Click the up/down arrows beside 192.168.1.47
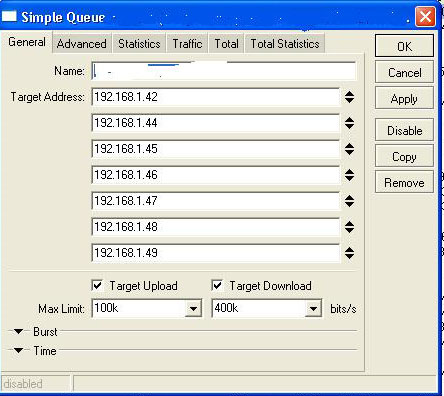This screenshot has width=444, height=396. click(x=349, y=201)
